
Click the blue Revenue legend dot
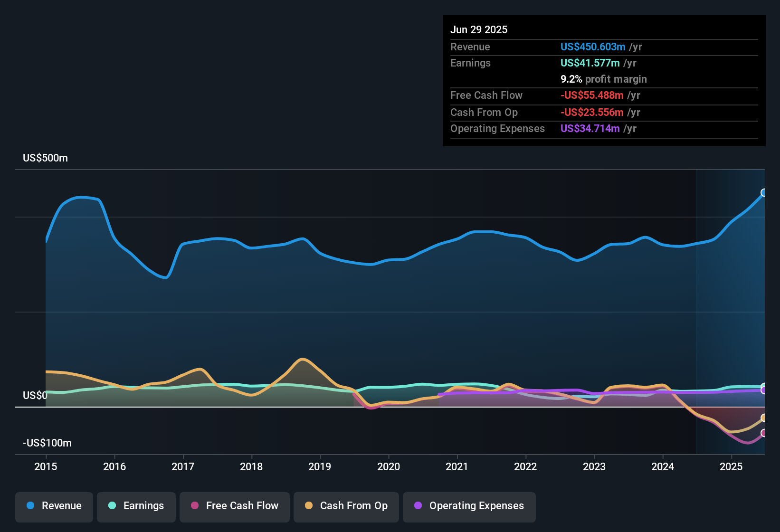coord(30,505)
